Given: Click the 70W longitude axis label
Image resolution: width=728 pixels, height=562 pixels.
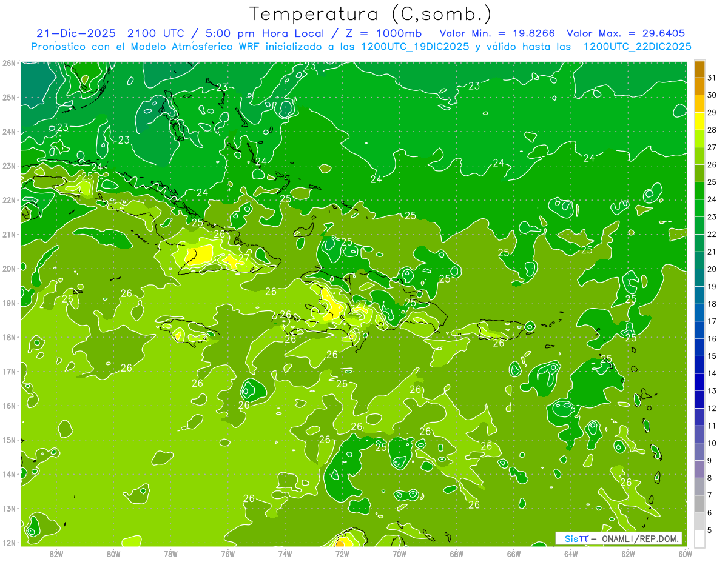Looking at the screenshot, I should pyautogui.click(x=399, y=554).
